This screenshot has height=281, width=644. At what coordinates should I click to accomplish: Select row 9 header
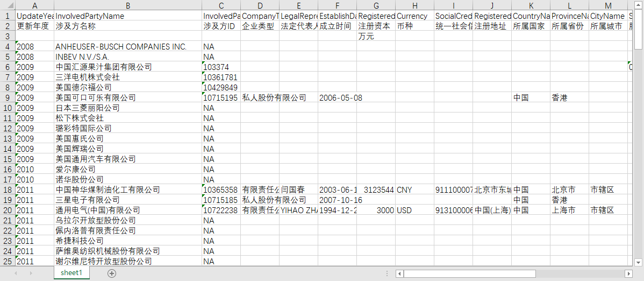8,97
